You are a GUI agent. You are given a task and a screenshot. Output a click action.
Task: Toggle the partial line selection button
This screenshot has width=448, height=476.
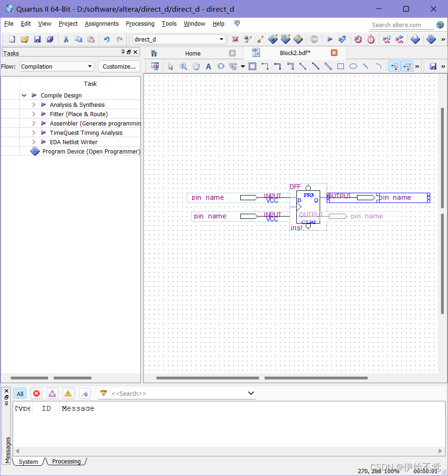(x=407, y=66)
